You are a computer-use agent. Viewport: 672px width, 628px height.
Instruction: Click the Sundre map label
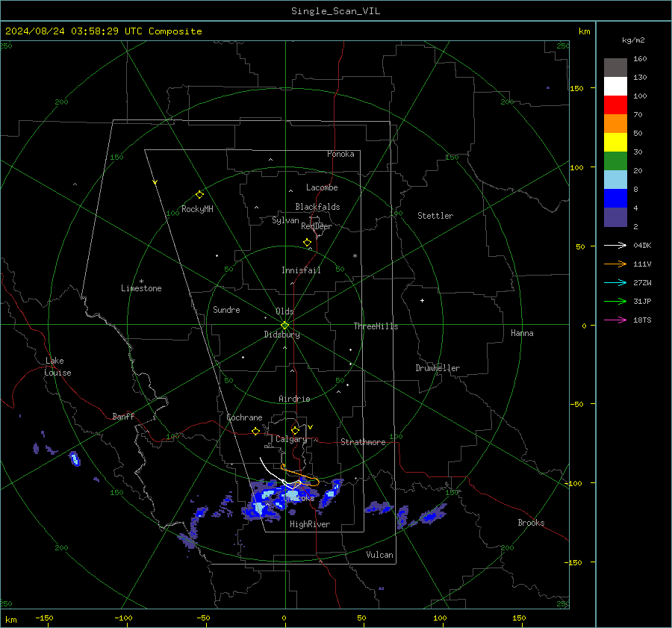coord(226,310)
